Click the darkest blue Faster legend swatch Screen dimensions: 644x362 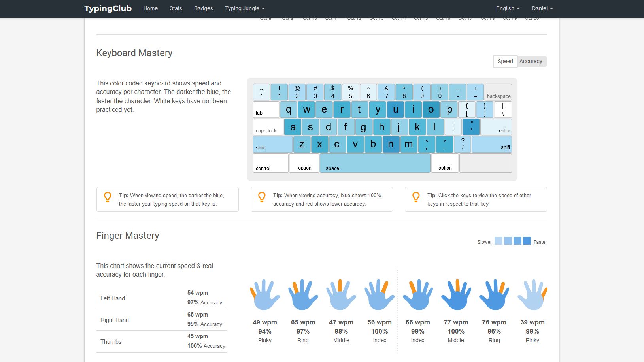click(527, 241)
